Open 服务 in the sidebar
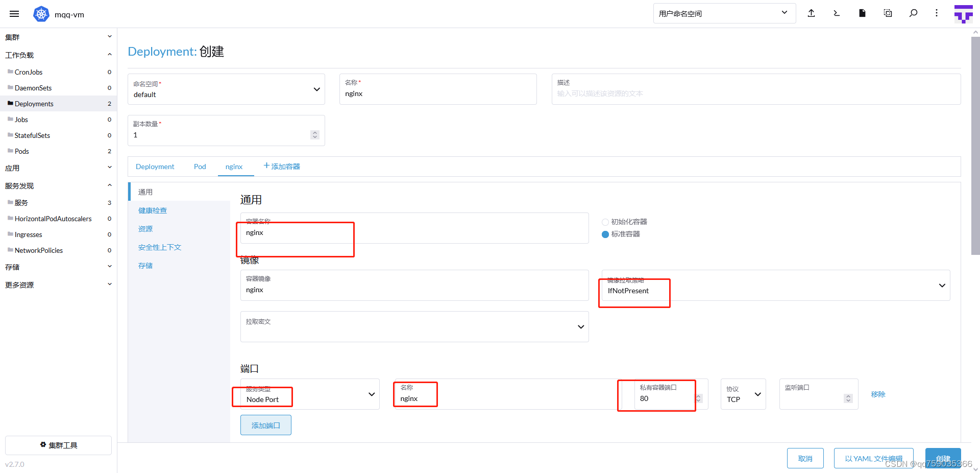 tap(58, 202)
